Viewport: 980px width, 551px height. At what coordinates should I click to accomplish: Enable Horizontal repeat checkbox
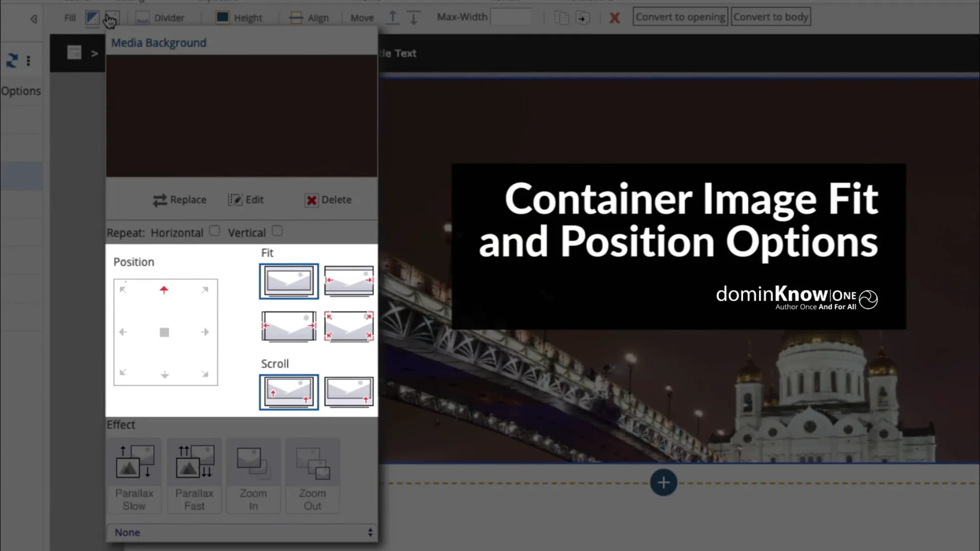tap(214, 231)
